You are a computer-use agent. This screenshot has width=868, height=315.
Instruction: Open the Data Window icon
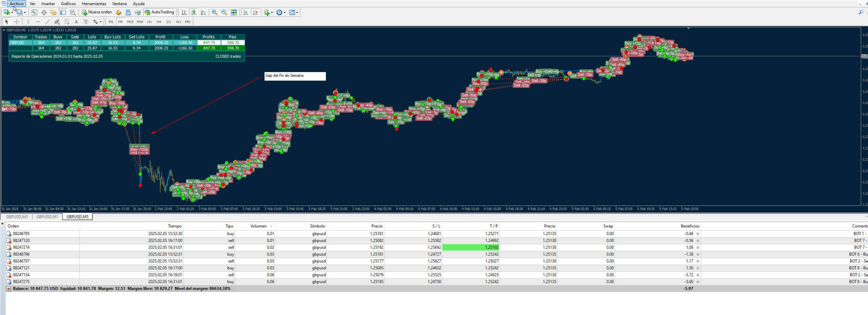click(44, 13)
